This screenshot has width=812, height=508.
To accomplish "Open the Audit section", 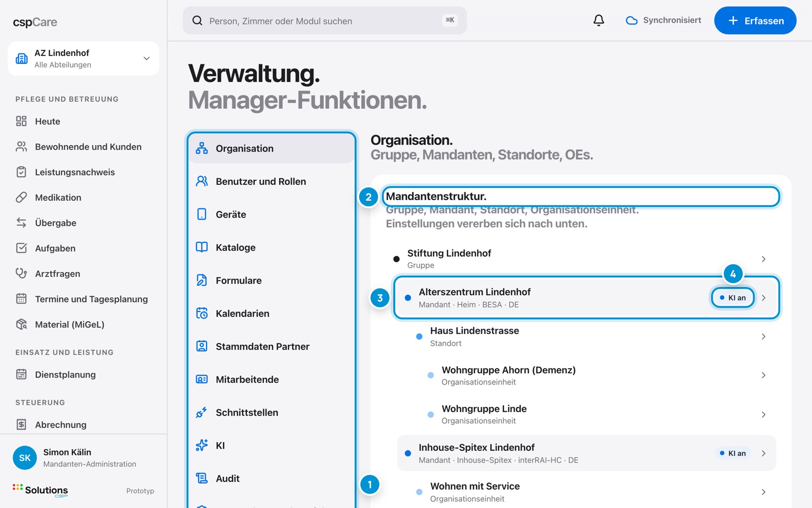I will pyautogui.click(x=272, y=479).
